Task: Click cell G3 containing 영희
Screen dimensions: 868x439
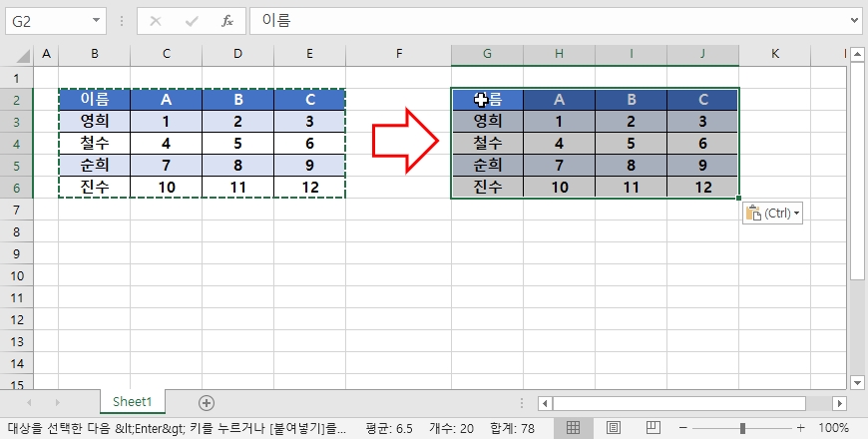Action: [x=487, y=122]
